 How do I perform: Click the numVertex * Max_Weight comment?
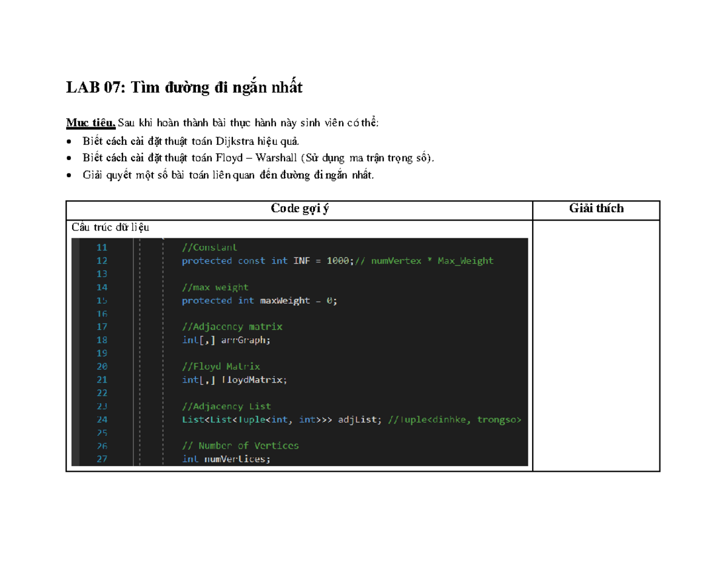pyautogui.click(x=423, y=261)
